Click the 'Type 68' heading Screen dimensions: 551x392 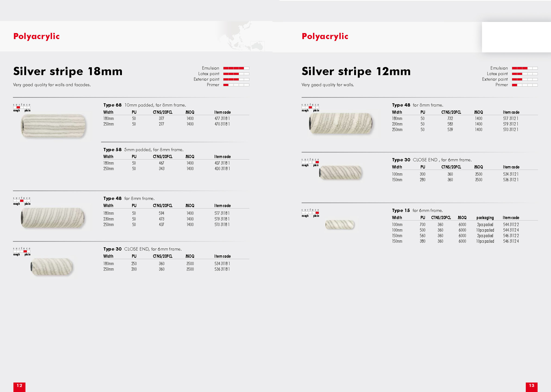click(112, 105)
